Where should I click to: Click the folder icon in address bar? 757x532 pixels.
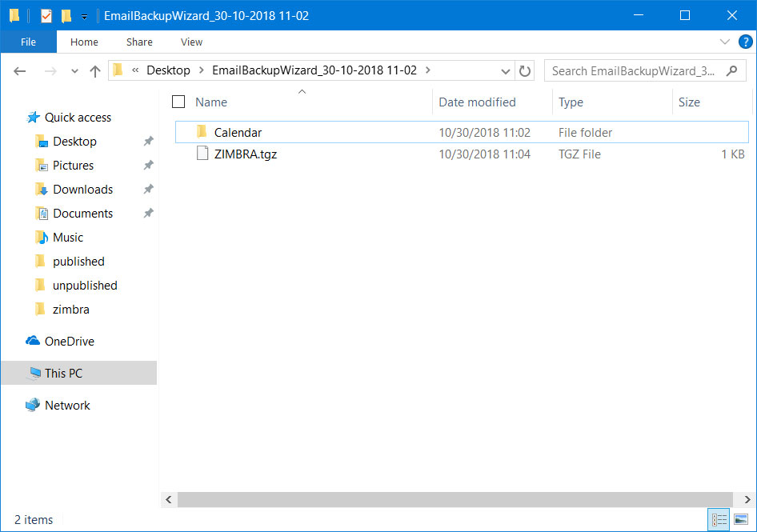(118, 70)
